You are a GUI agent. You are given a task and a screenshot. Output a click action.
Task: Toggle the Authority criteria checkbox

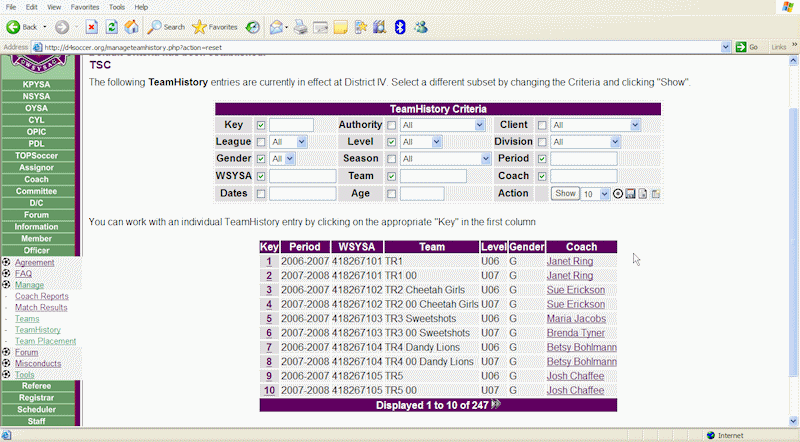click(x=391, y=126)
